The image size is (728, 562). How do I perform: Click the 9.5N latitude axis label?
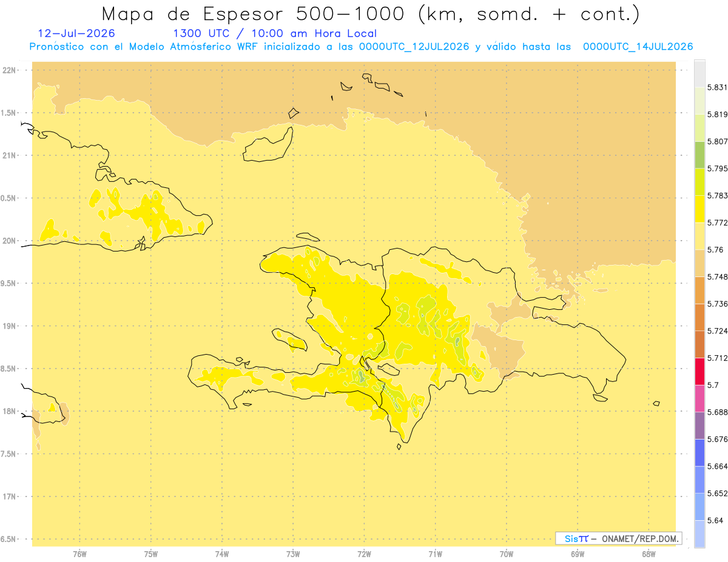[x=8, y=284]
